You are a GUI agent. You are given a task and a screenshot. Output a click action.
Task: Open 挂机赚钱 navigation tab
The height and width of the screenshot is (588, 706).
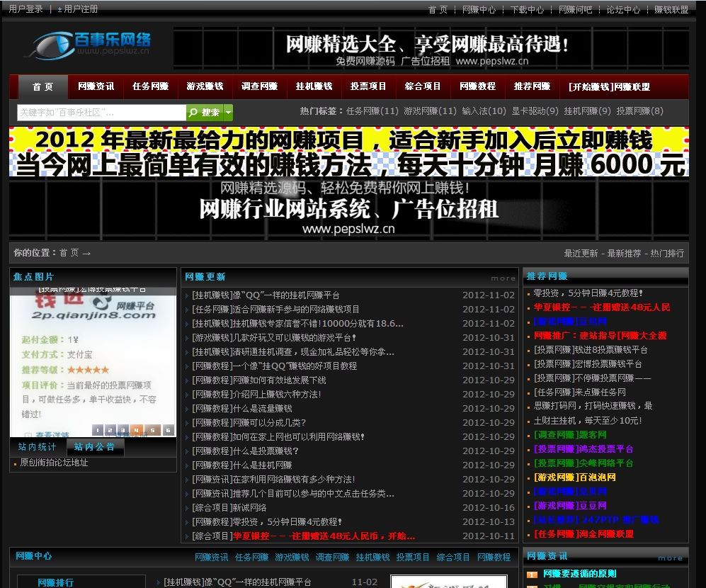pos(314,86)
